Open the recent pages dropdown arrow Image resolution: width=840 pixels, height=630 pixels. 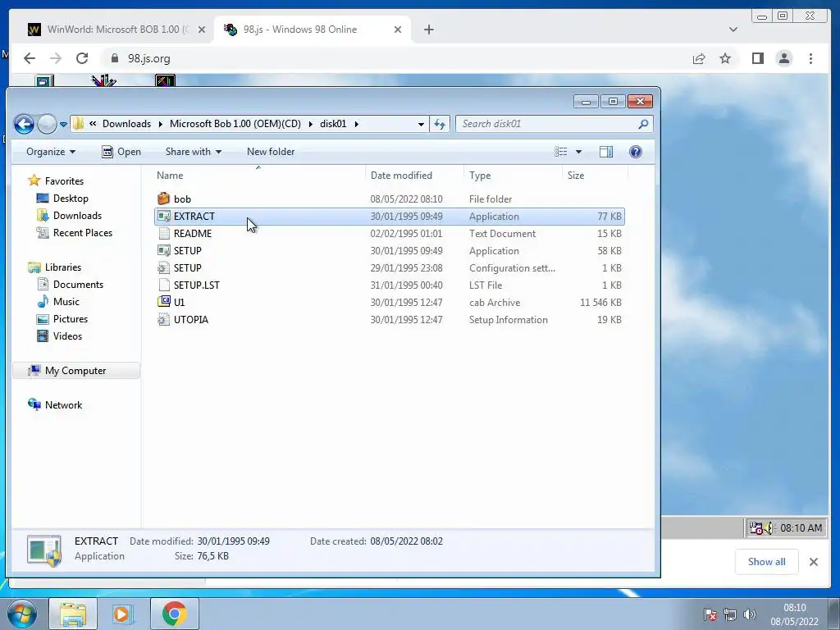[x=63, y=125]
